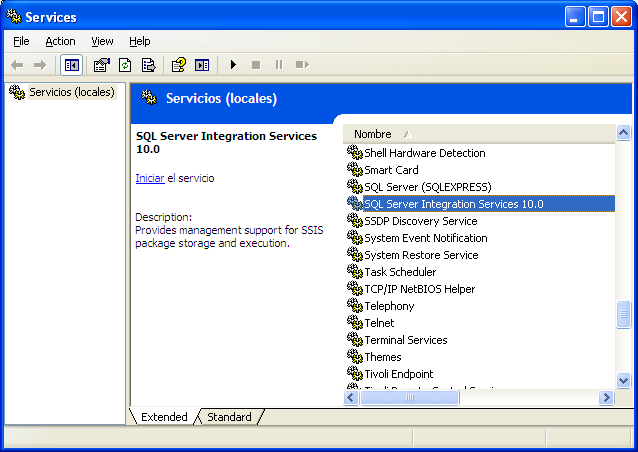Select the SQL Server (SQLEXPRESS) service
The width and height of the screenshot is (638, 452).
427,187
